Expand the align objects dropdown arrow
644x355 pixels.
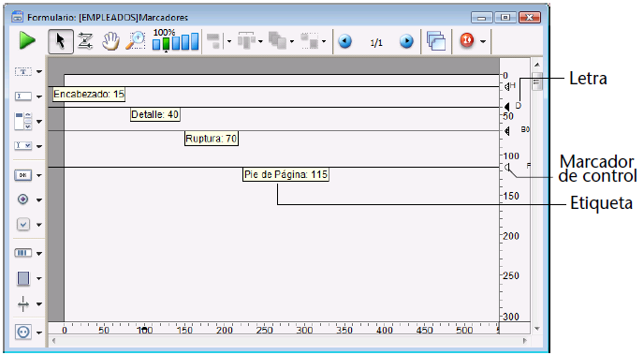click(229, 41)
